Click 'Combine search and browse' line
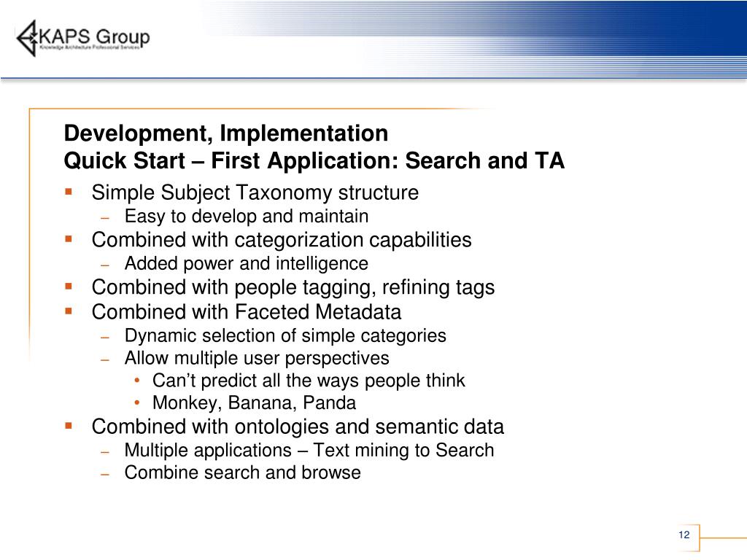Viewport: 747px width, 560px height. pyautogui.click(x=242, y=472)
